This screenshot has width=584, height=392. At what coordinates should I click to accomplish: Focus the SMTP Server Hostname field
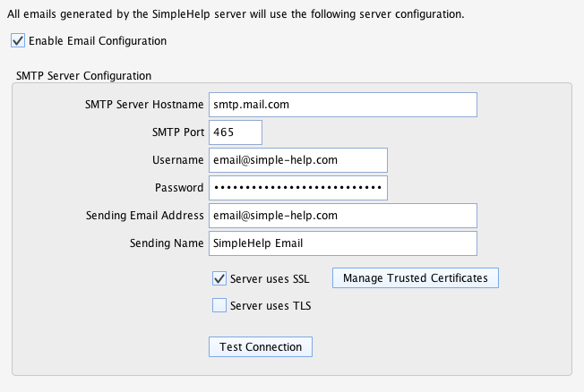tap(343, 105)
